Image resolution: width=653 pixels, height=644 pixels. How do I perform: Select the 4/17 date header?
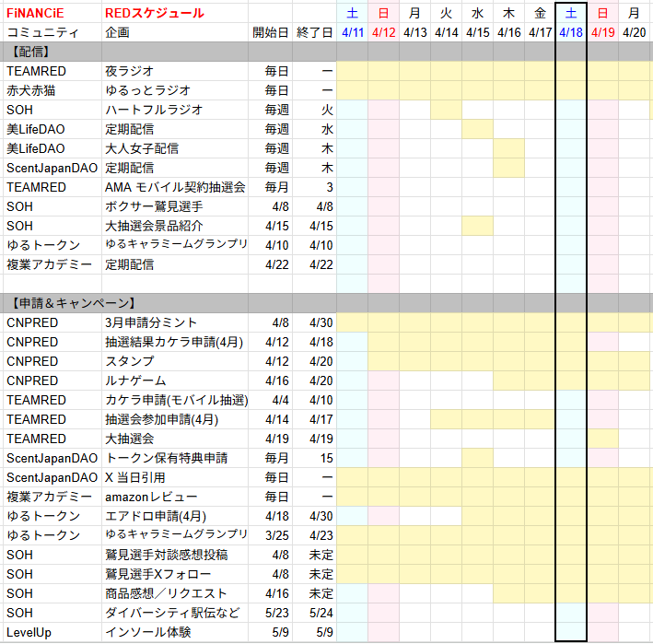(x=540, y=32)
